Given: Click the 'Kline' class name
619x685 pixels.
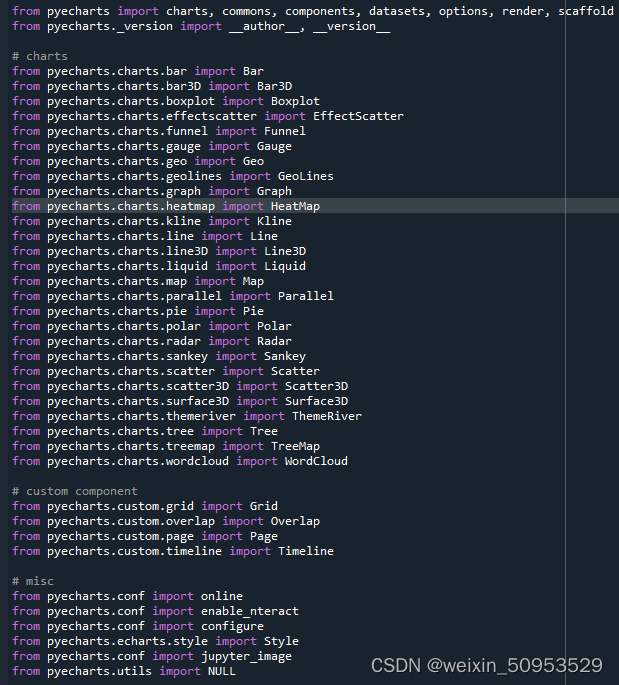Looking at the screenshot, I should pos(274,221).
